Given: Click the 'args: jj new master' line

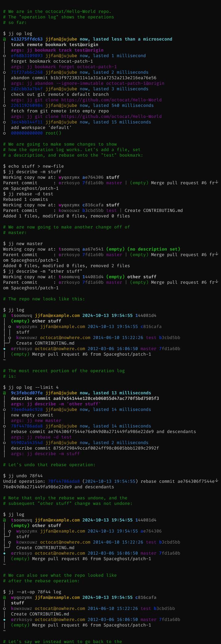Looking at the screenshot, I should tap(36, 420).
